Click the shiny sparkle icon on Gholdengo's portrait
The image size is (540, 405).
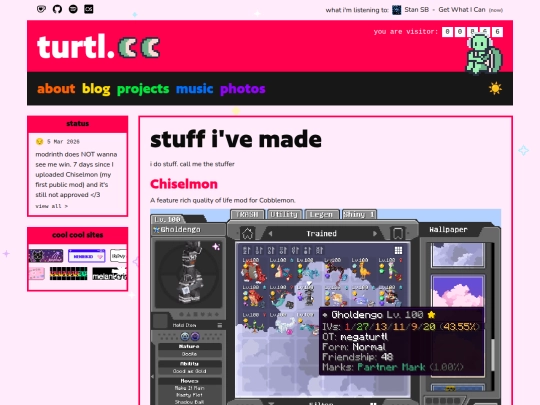click(216, 247)
